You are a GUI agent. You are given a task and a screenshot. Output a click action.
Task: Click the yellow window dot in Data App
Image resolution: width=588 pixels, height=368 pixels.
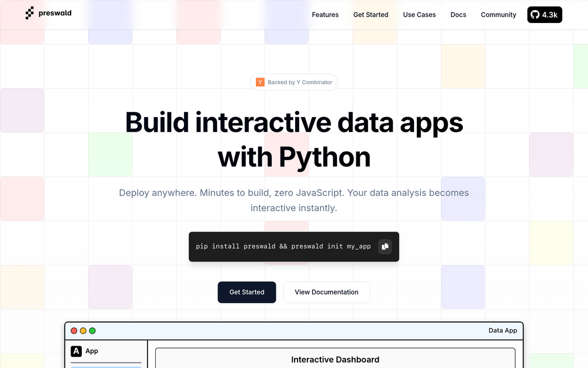click(83, 331)
